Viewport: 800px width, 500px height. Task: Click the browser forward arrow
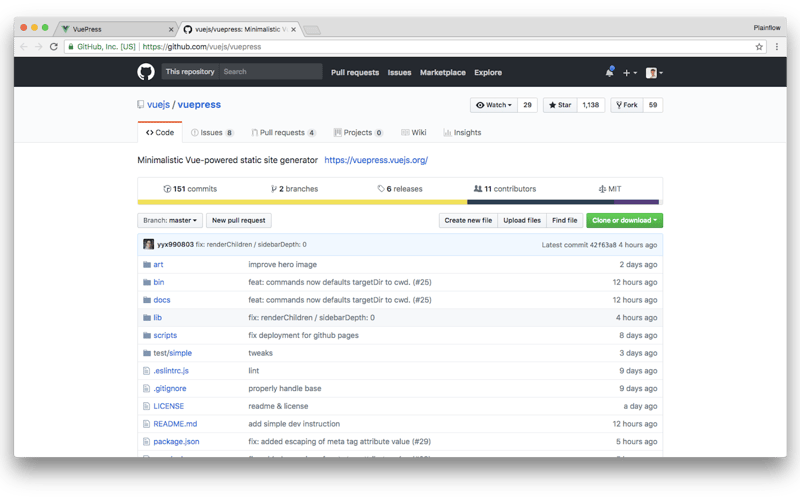pos(38,46)
